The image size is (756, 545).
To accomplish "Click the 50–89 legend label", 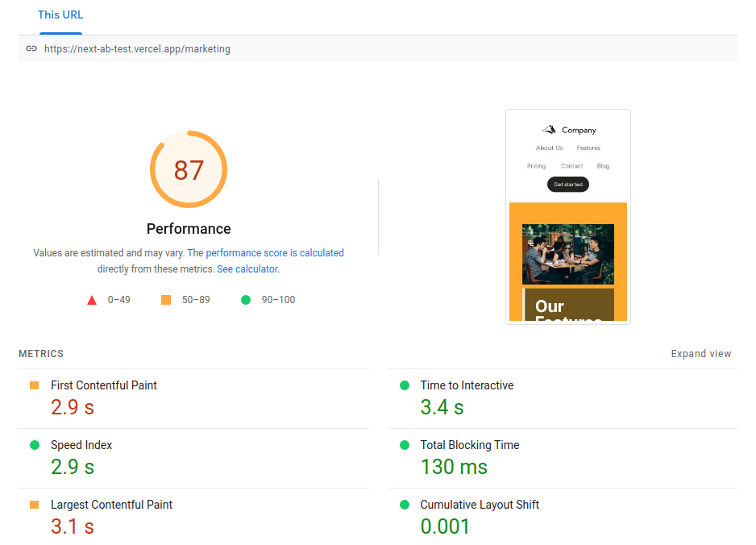I will pos(196,300).
